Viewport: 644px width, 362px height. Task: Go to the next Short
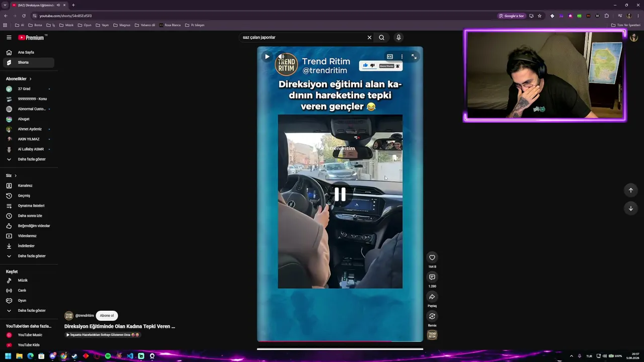click(x=631, y=208)
